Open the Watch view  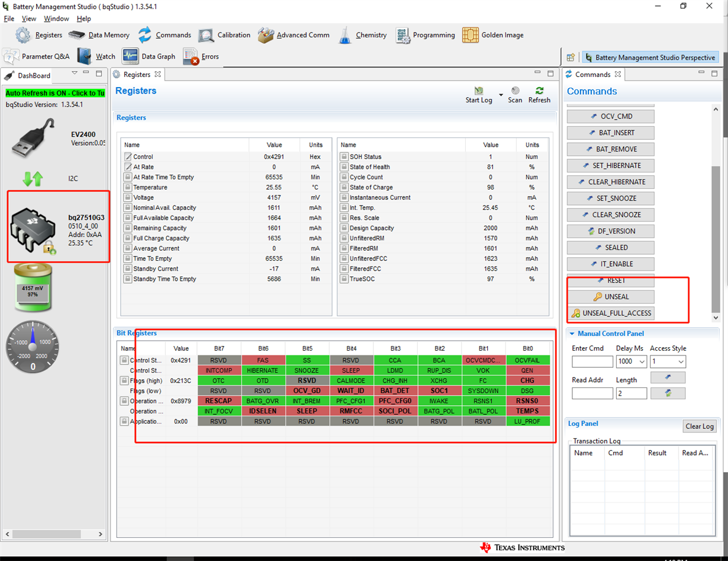(x=96, y=56)
